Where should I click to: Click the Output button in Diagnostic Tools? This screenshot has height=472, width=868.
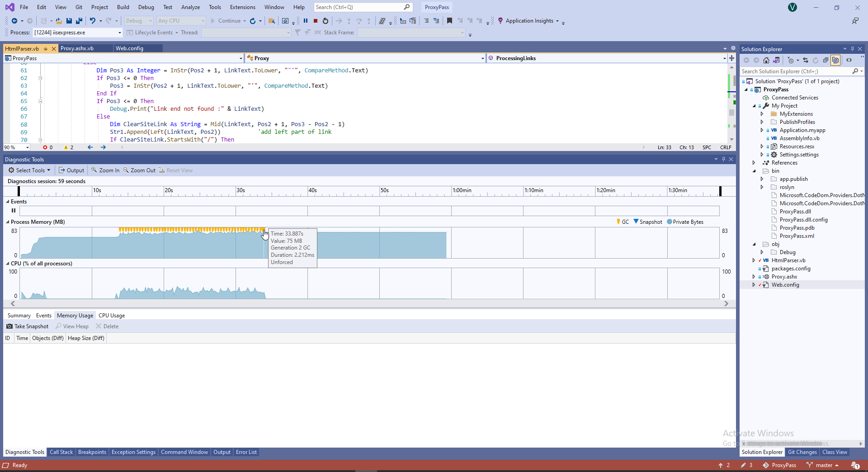71,170
